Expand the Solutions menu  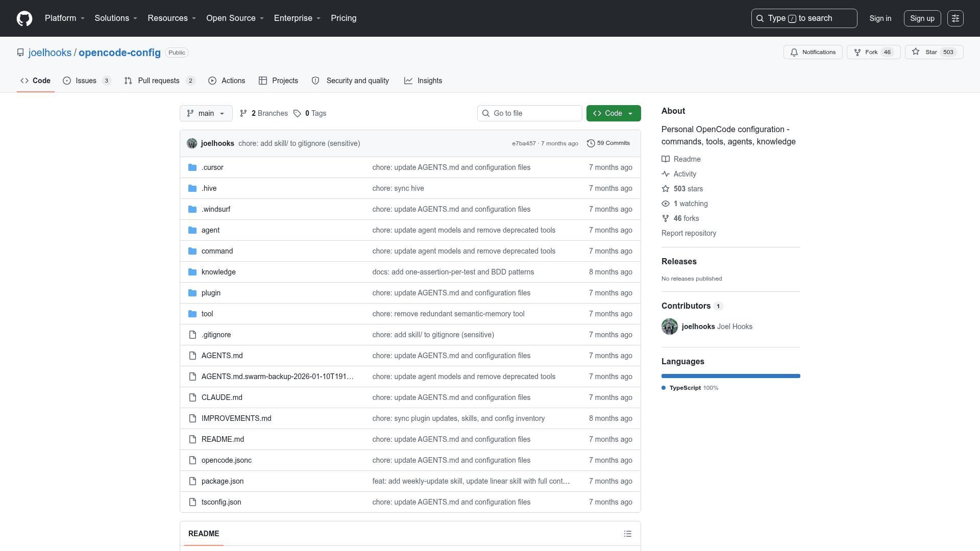click(116, 18)
